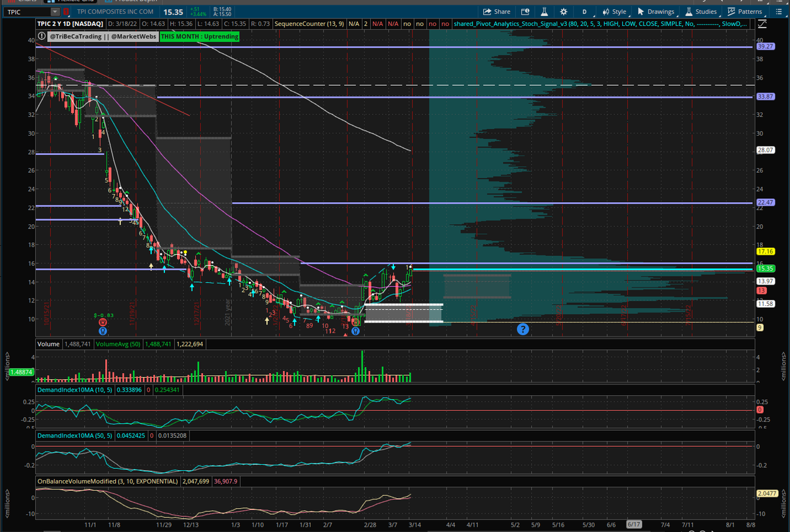Open the Style dropdown
Screen dimensions: 790x532
click(x=614, y=11)
